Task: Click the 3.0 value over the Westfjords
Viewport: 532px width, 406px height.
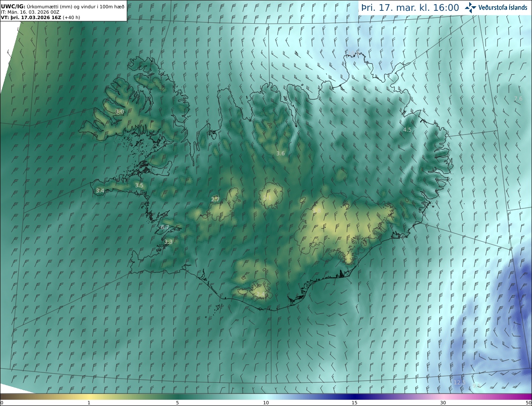Action: (120, 112)
